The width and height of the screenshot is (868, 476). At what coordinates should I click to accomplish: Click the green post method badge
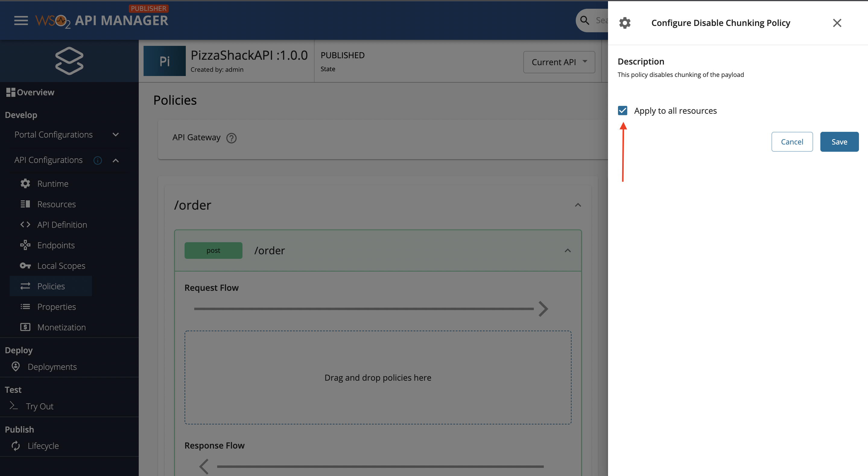point(213,250)
